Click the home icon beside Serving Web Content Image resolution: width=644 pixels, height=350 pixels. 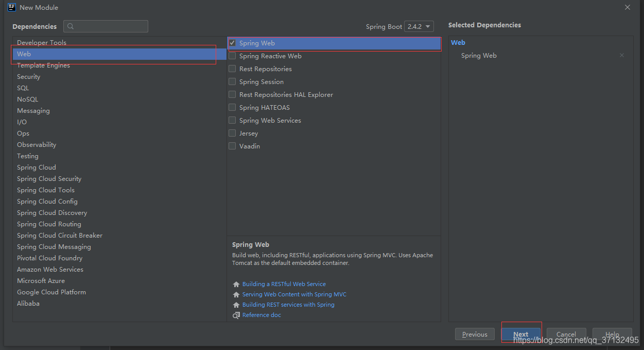[x=236, y=295]
